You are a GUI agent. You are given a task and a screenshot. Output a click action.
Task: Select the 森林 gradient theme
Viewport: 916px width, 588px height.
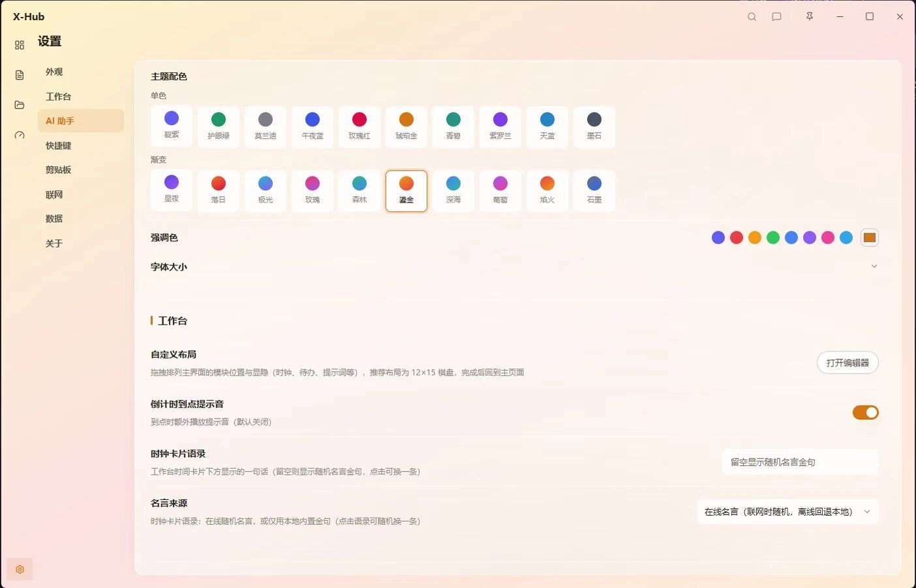click(359, 191)
